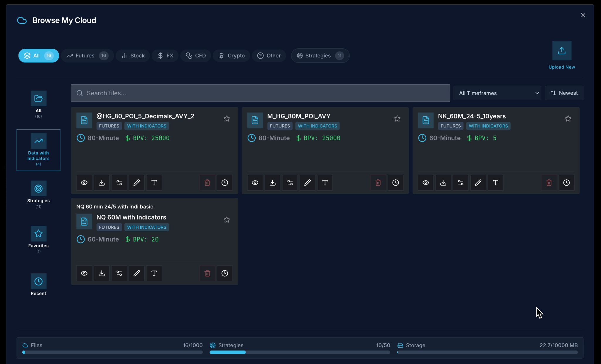This screenshot has width=601, height=364.
Task: Open the Strategies filter tab
Action: 320,55
